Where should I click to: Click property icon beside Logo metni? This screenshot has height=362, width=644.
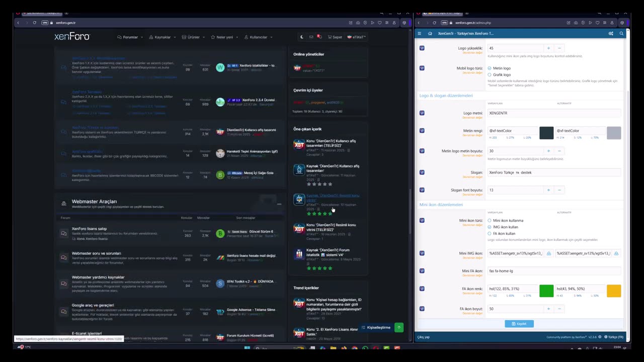tap(422, 113)
